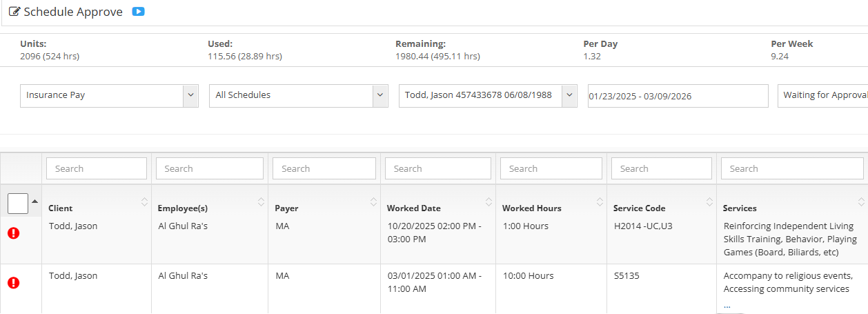868x314 pixels.
Task: Click the Worked Hours search field
Action: point(551,168)
